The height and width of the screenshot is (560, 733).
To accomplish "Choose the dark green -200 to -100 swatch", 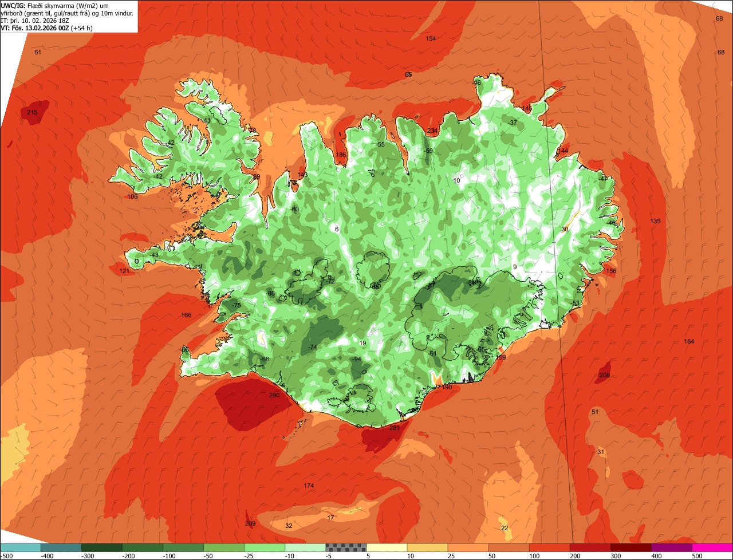I will pyautogui.click(x=143, y=547).
